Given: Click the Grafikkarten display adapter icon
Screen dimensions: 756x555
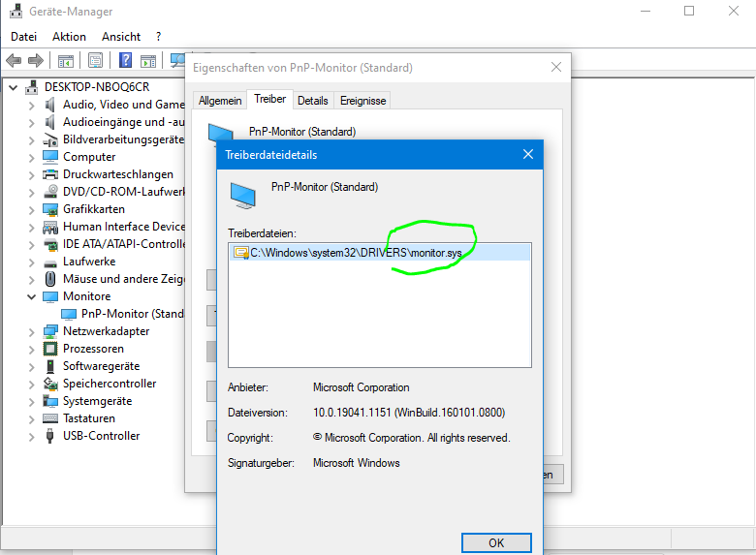Looking at the screenshot, I should coord(50,209).
